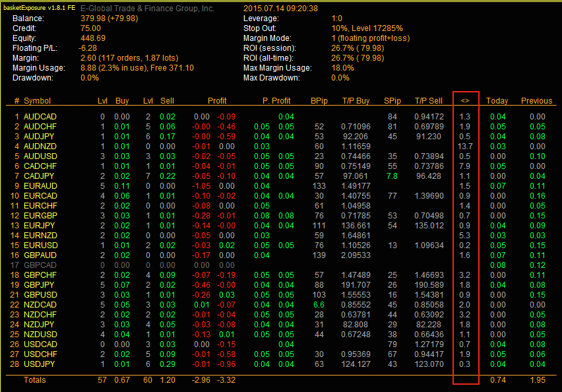Image resolution: width=562 pixels, height=392 pixels.
Task: Click the T/P Buy column header
Action: click(x=356, y=101)
